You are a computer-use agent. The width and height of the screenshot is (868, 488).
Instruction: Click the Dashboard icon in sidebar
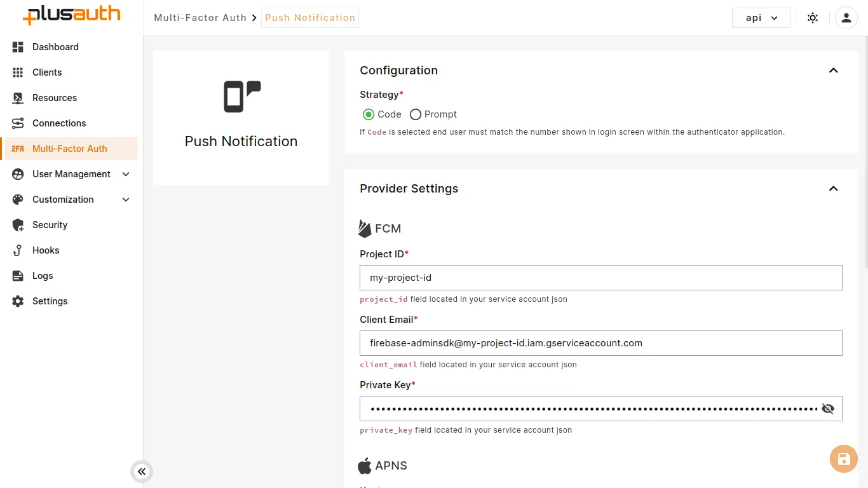coord(18,47)
